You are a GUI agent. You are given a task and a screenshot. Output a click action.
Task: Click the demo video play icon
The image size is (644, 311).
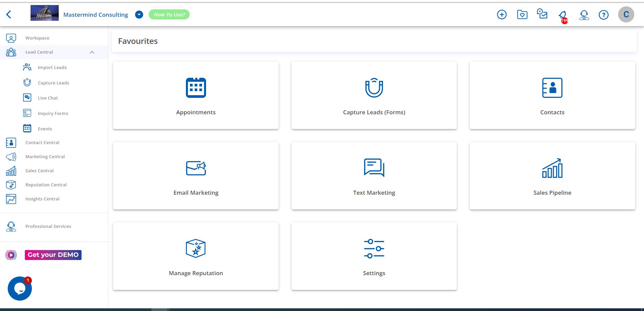point(11,255)
